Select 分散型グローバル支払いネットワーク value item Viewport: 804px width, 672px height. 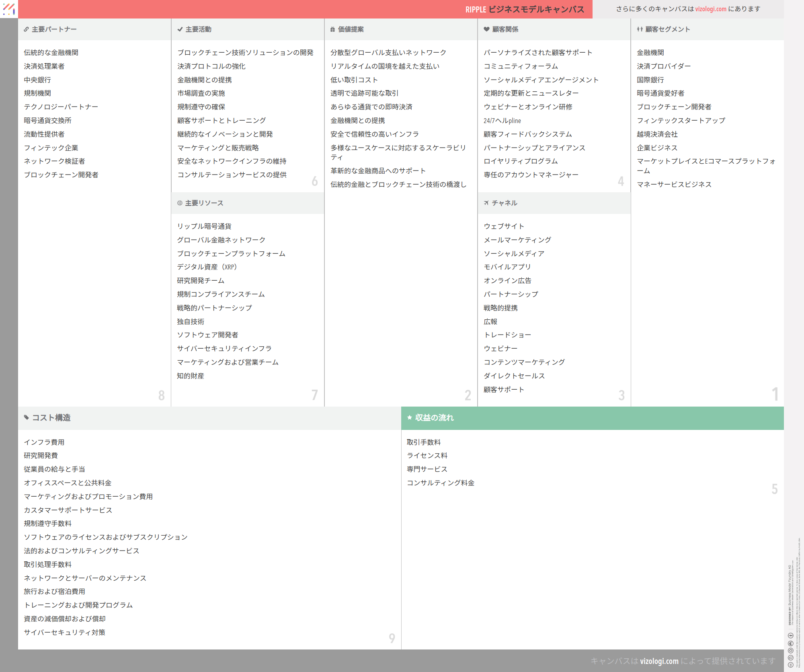click(x=388, y=53)
